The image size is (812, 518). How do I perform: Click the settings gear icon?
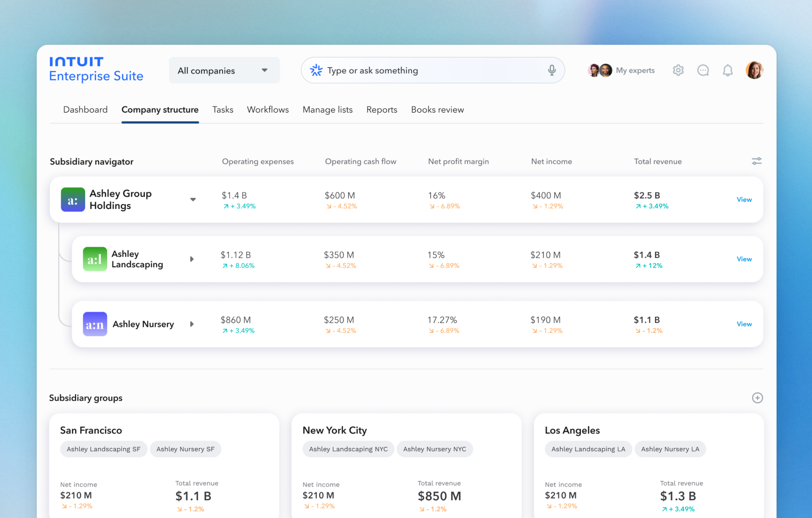pyautogui.click(x=679, y=70)
